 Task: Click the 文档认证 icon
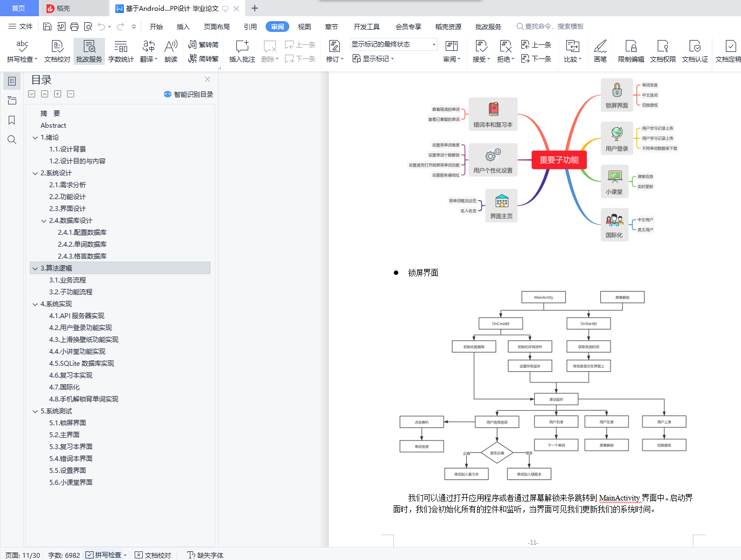[695, 51]
